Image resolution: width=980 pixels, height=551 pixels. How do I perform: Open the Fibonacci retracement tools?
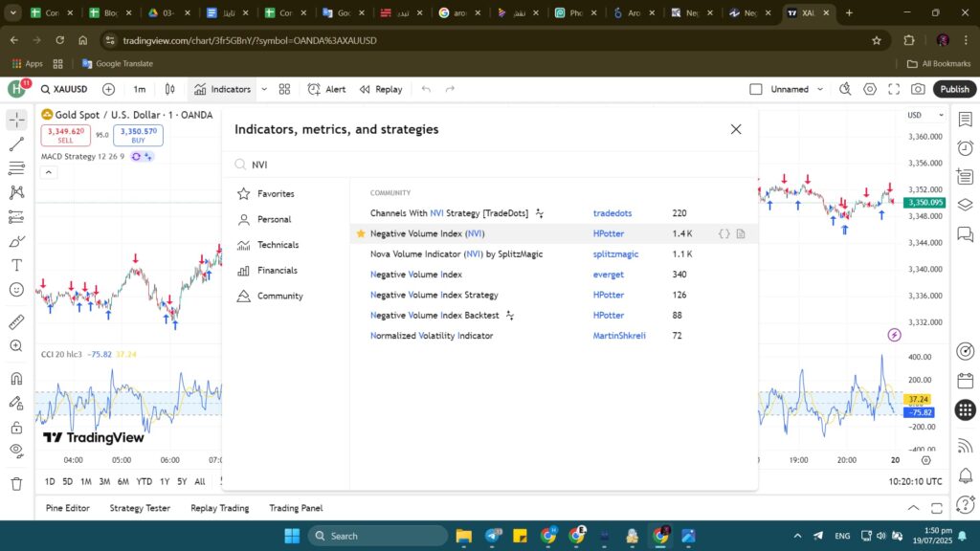coord(17,168)
